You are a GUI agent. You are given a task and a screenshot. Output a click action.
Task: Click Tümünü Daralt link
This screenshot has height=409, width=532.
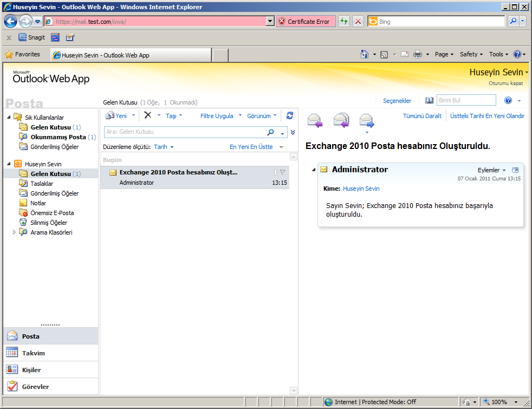pos(422,116)
